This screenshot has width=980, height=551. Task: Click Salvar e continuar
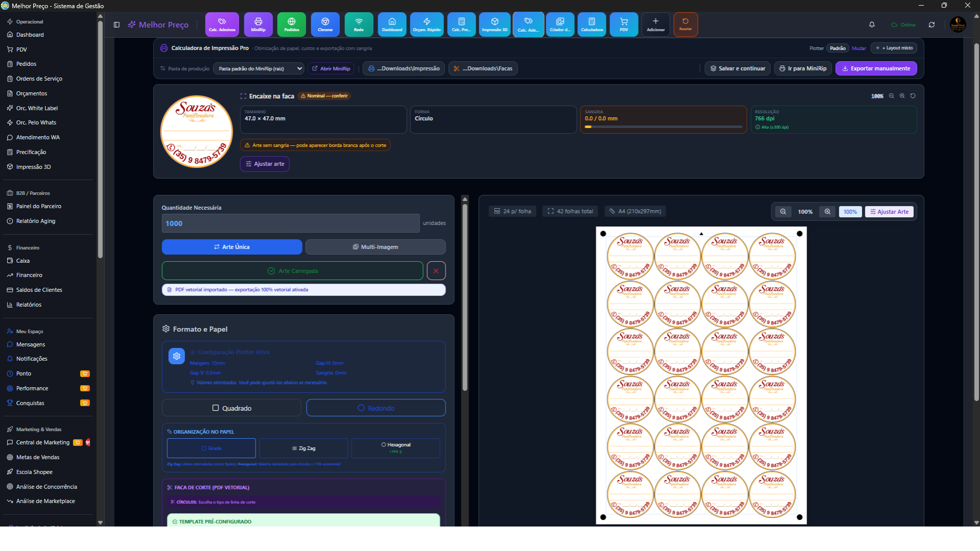[x=738, y=68]
